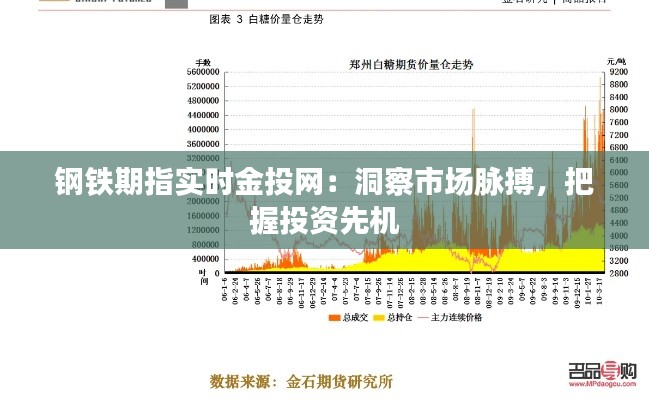Image resolution: width=649 pixels, height=400 pixels.
Task: Click the 2800 right axis label
Action: tap(619, 273)
